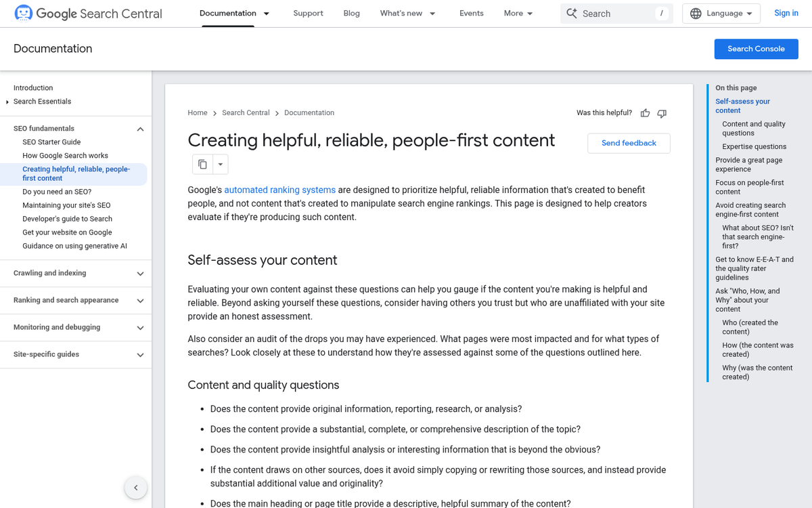
Task: Switch to the Blog tab
Action: [x=351, y=13]
